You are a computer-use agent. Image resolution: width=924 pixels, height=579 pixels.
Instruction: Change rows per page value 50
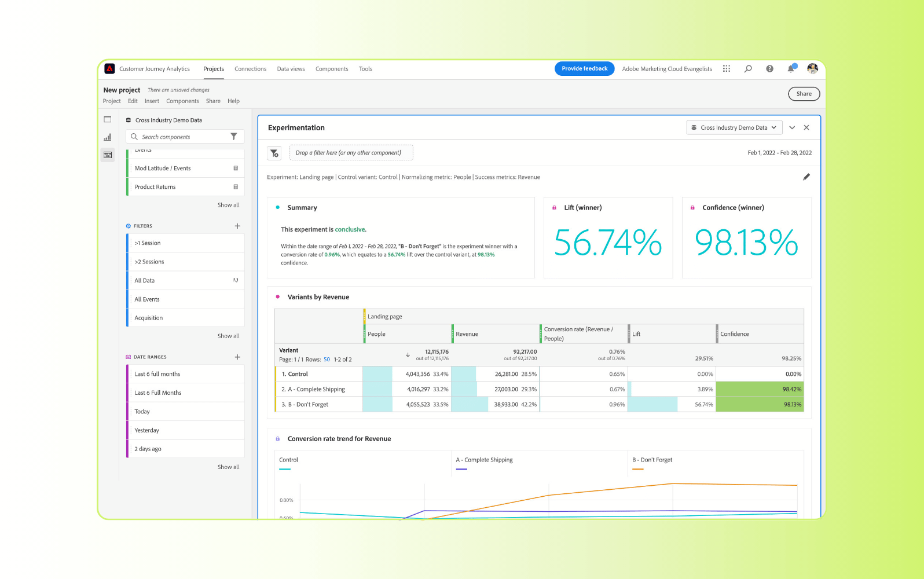[x=327, y=360]
